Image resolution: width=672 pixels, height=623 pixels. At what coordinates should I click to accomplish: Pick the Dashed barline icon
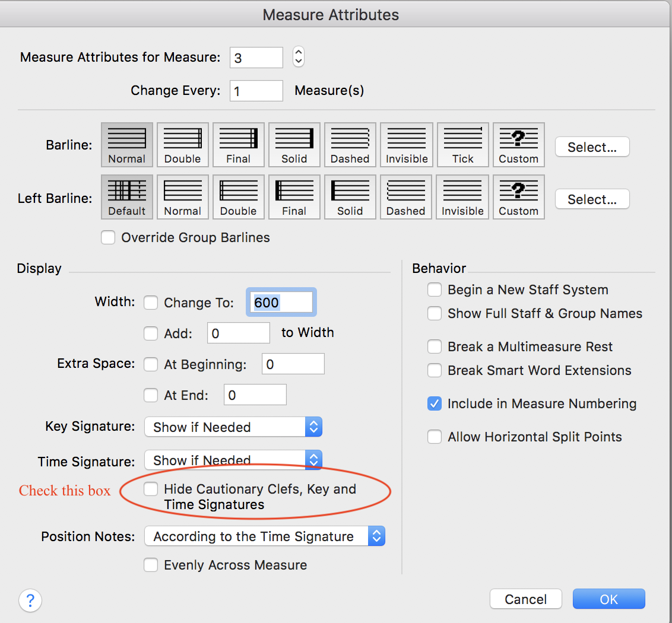click(350, 144)
